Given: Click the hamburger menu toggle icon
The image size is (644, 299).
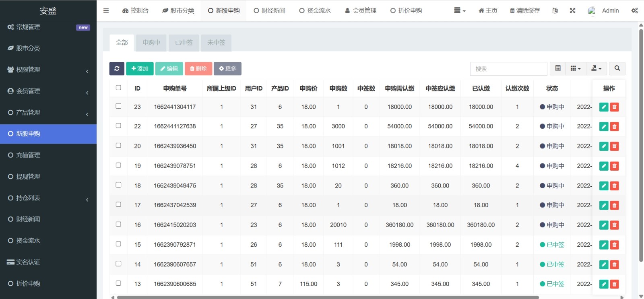Looking at the screenshot, I should 106,11.
